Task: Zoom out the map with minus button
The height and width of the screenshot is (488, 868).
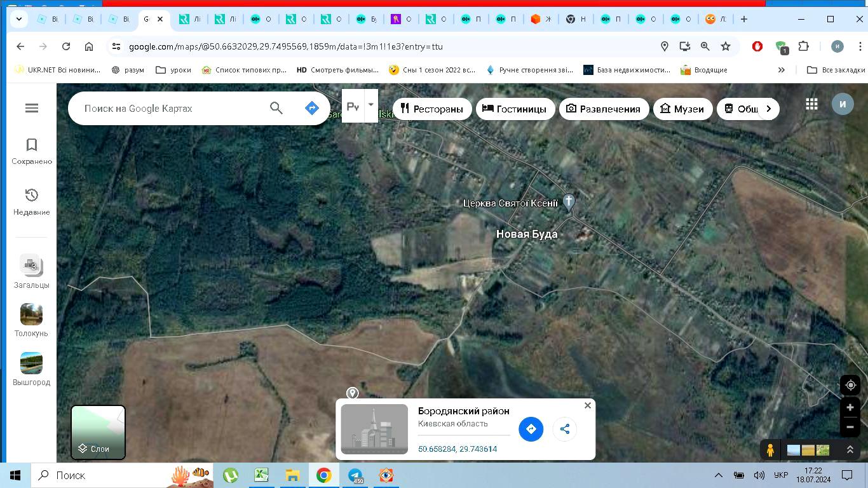Action: point(850,427)
